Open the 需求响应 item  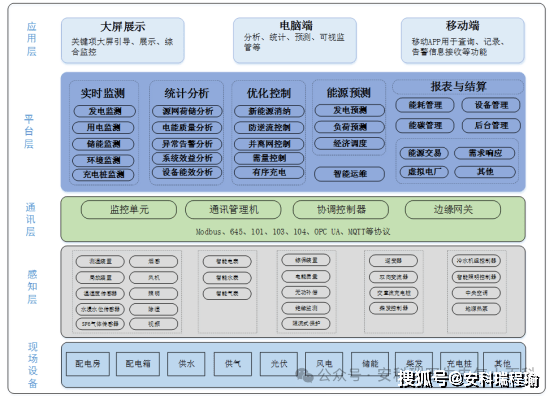[x=485, y=153]
